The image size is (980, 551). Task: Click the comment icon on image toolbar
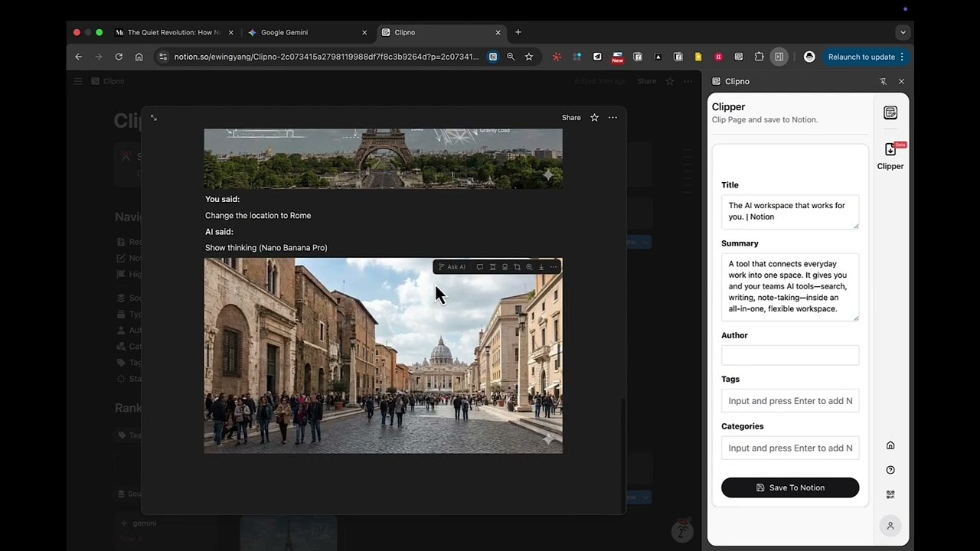480,267
